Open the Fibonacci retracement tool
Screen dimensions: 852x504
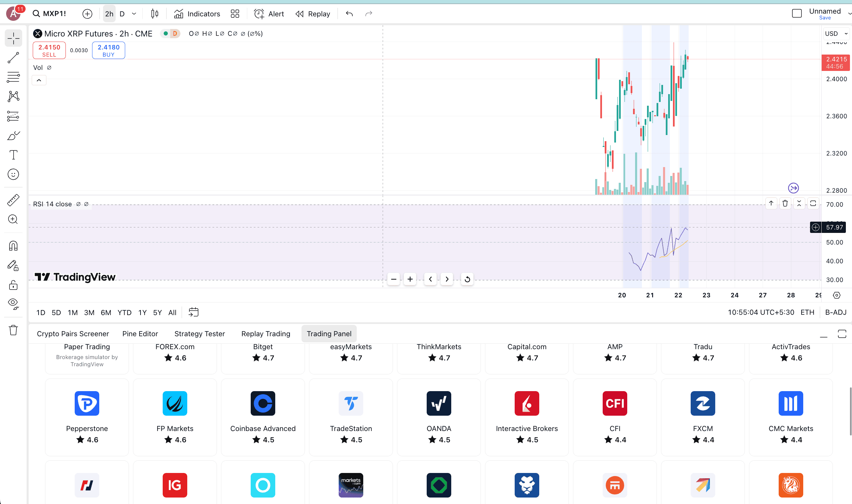[13, 77]
